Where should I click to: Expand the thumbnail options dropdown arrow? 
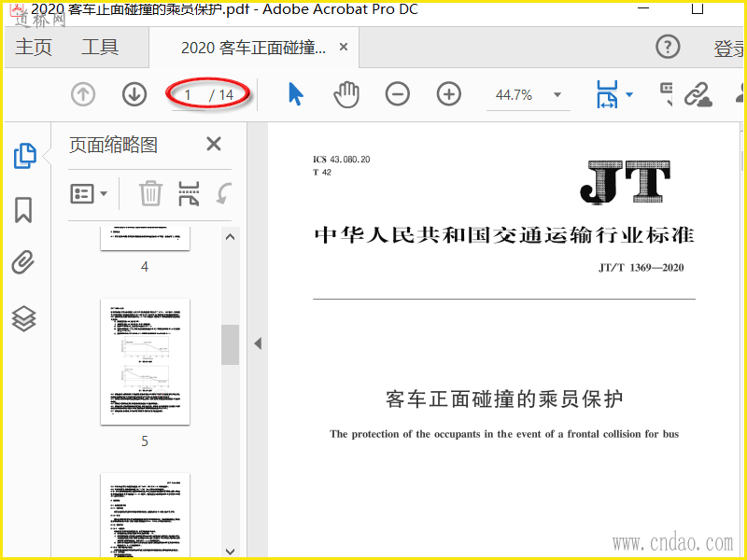(x=104, y=194)
